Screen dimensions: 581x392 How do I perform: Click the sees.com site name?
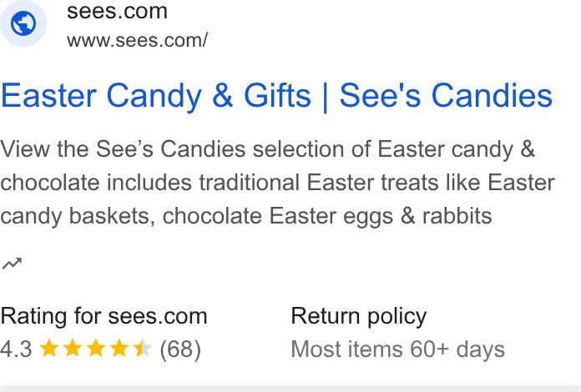[117, 11]
